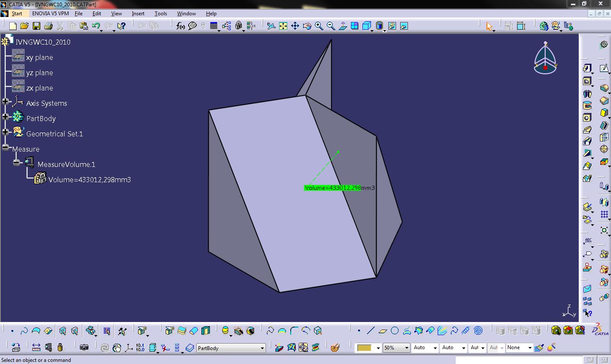Select the zx plane in the tree
Image resolution: width=611 pixels, height=364 pixels.
(40, 88)
